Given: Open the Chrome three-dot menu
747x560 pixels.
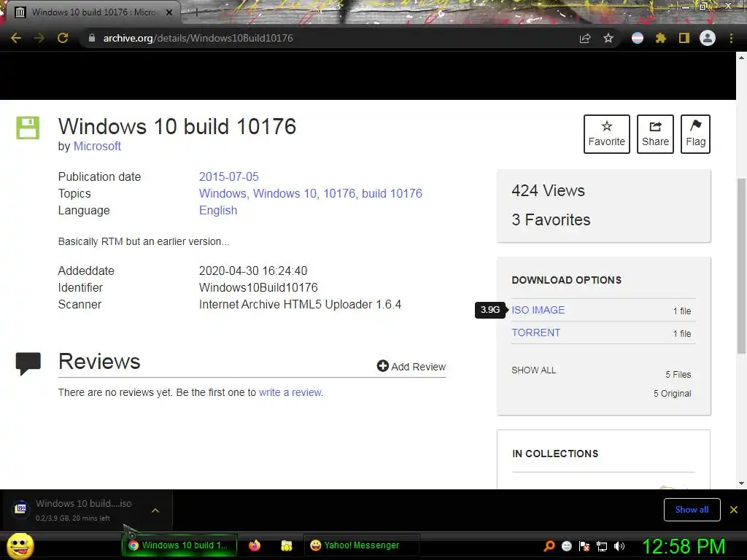Looking at the screenshot, I should tap(731, 38).
